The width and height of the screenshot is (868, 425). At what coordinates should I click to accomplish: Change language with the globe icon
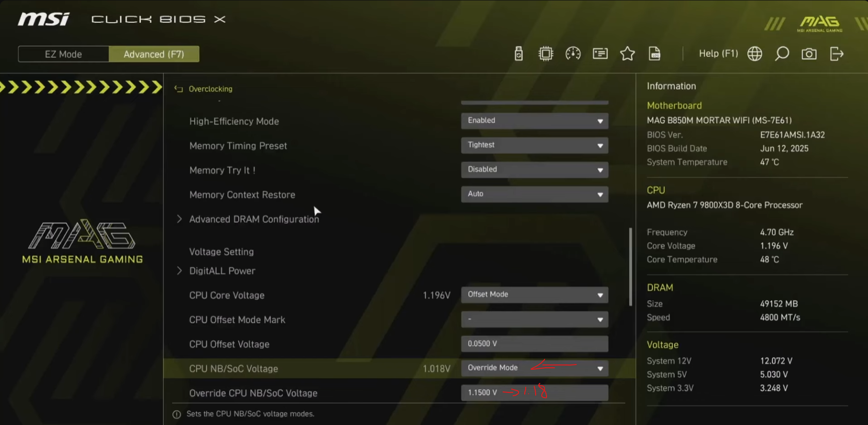(x=755, y=54)
